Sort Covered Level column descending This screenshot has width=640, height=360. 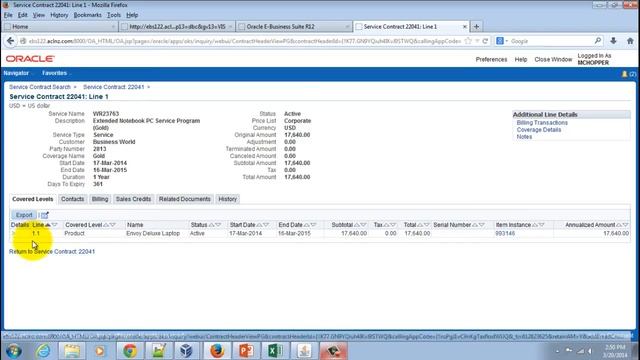point(113,225)
